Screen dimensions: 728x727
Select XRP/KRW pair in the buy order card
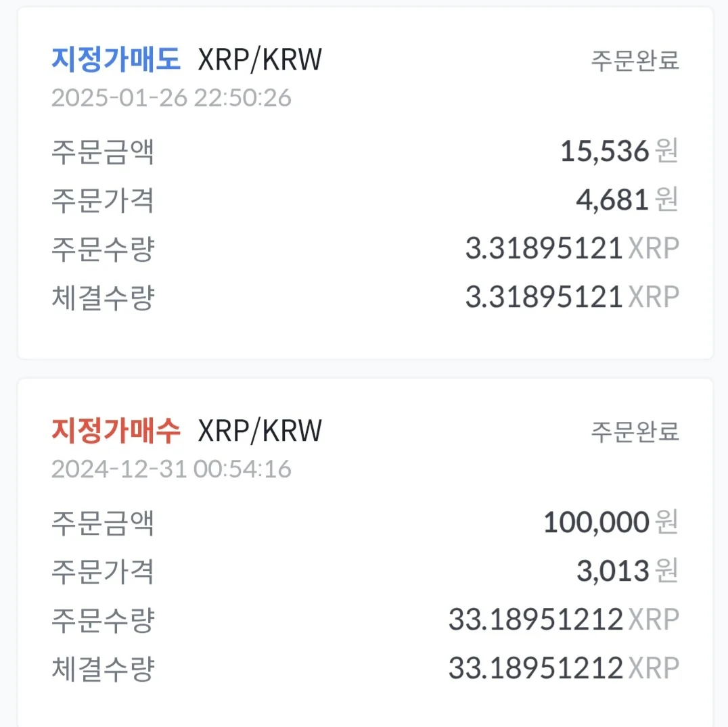click(260, 430)
